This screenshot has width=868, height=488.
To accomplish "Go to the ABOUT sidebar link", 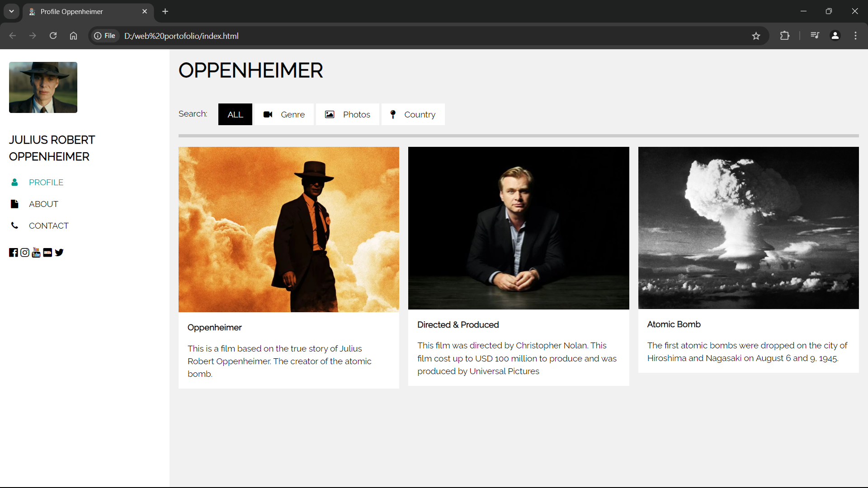I will pyautogui.click(x=43, y=204).
